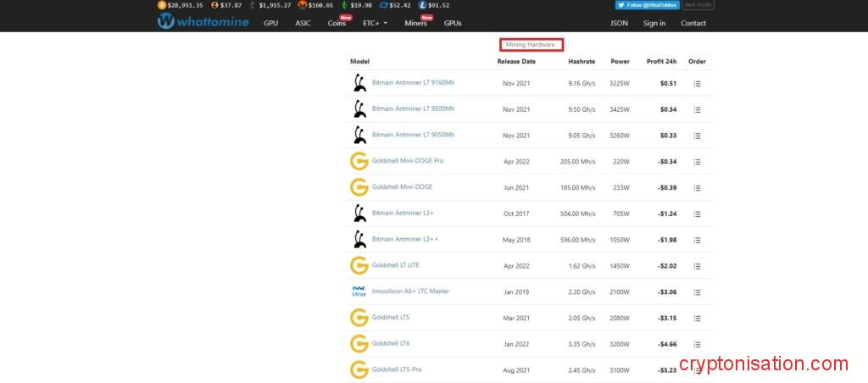
Task: Click the coin icon beside $37.87
Action: point(214,5)
